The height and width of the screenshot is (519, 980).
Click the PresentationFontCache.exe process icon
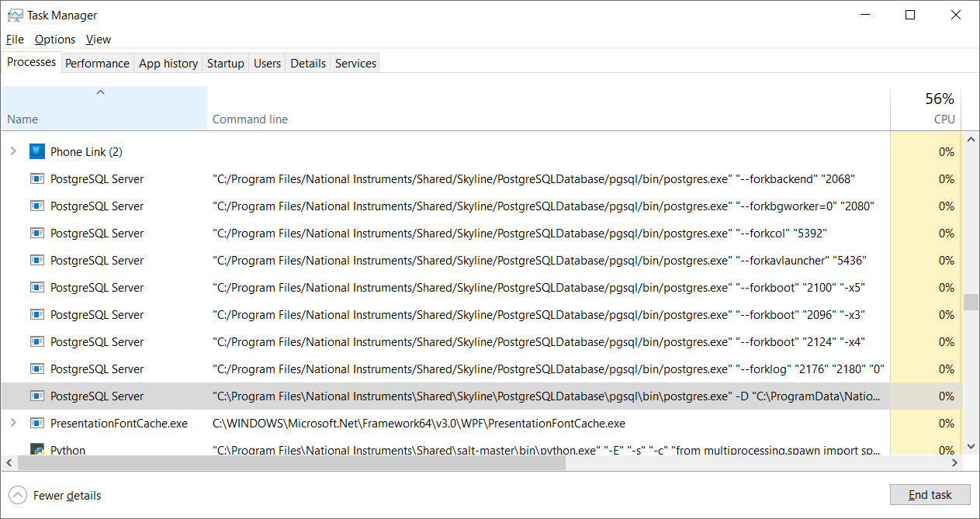click(37, 423)
